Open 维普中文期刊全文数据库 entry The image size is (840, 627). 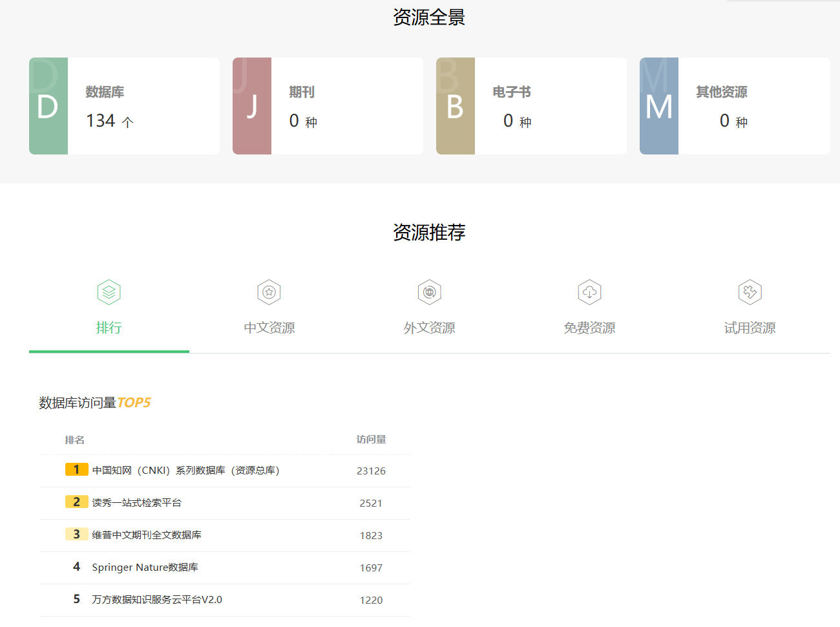[147, 535]
